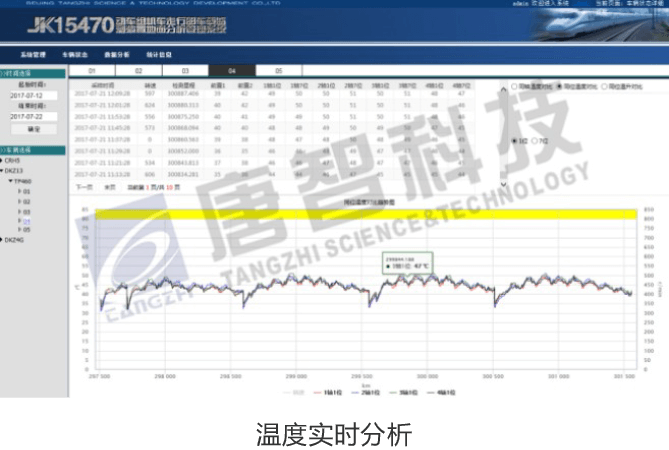Edit the end date field 2017-07-22

pyautogui.click(x=33, y=116)
